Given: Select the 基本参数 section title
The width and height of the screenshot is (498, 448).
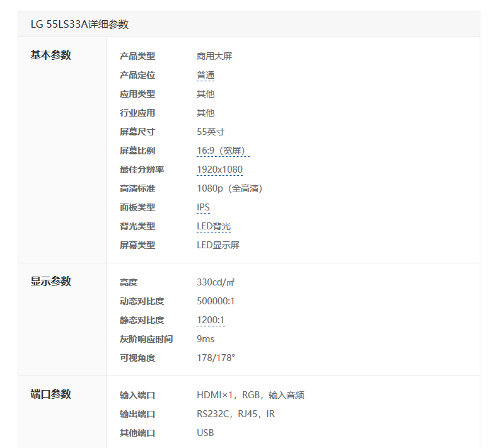Looking at the screenshot, I should coord(51,55).
